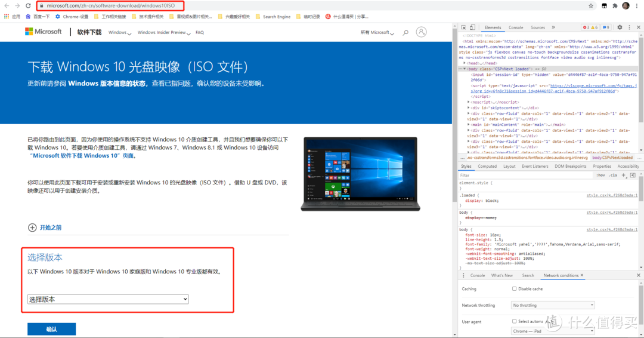Image resolution: width=644 pixels, height=338 pixels.
Task: Switch to the Elements panel tab
Action: (x=493, y=27)
